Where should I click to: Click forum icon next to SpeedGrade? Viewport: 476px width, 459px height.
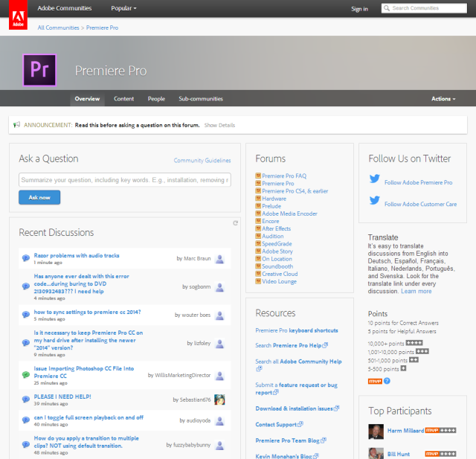tap(258, 243)
